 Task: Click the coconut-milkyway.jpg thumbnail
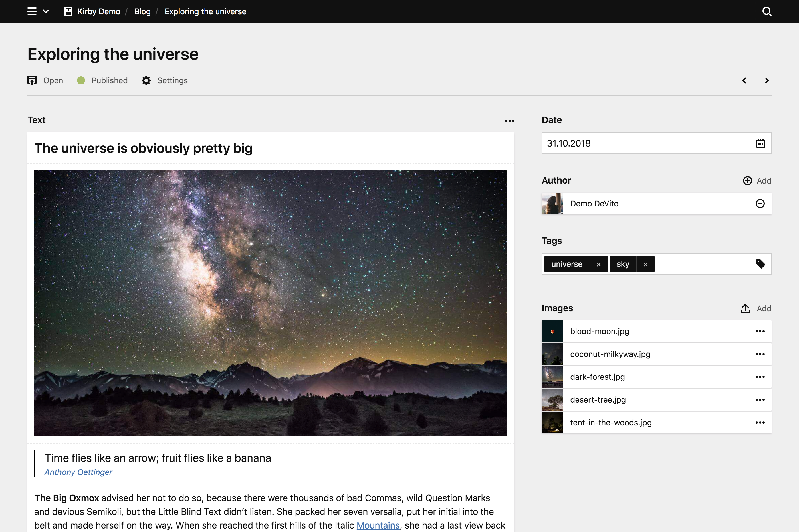point(552,354)
